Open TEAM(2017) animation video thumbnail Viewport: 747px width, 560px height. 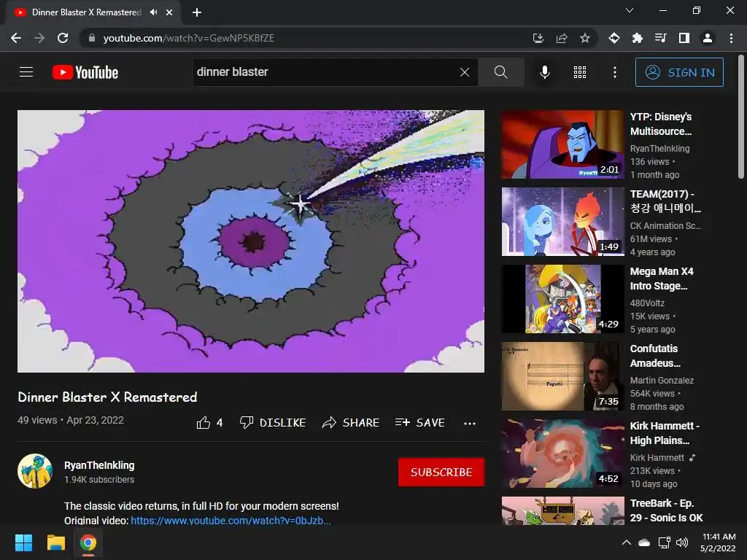pos(562,222)
